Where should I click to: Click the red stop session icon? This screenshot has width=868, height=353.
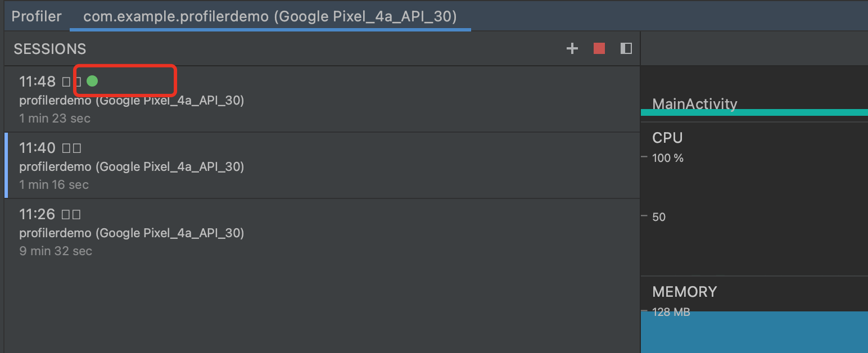coord(598,48)
